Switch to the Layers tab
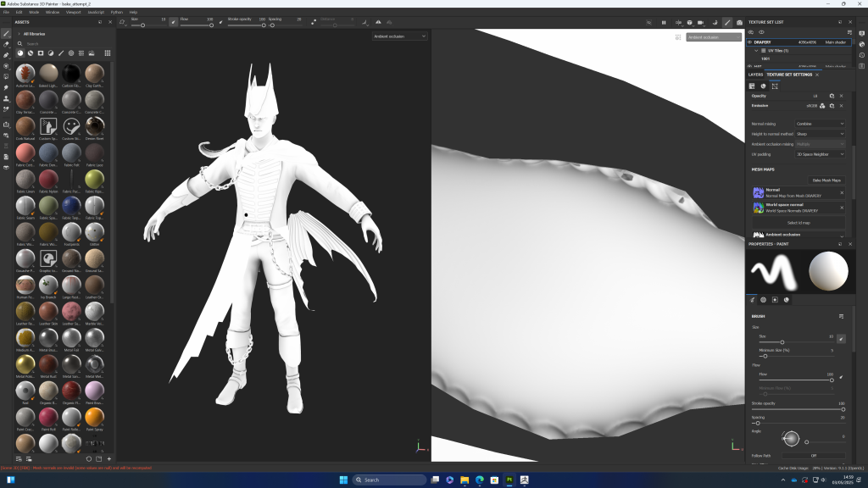868x488 pixels. 755,75
